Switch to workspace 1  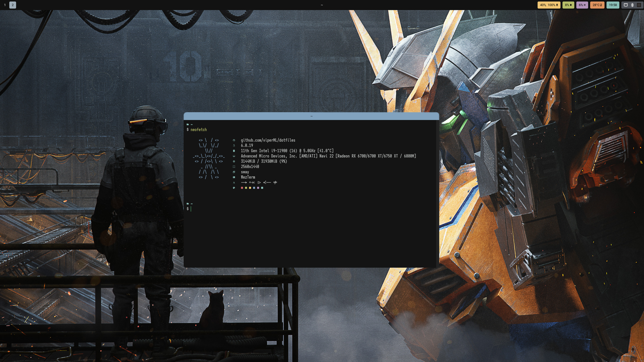tap(5, 5)
